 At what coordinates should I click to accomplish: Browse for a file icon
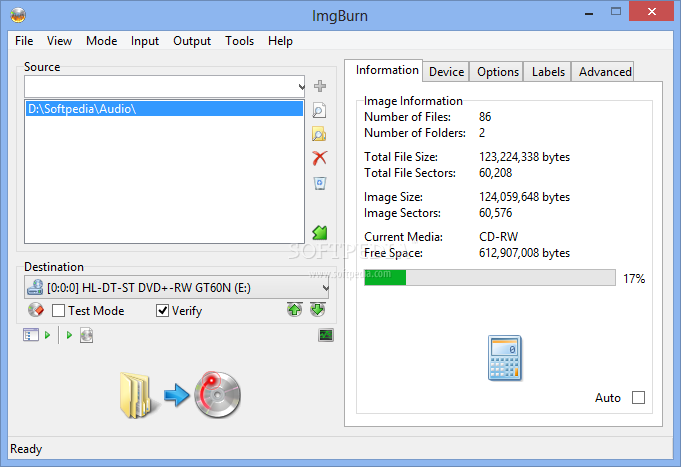319,110
